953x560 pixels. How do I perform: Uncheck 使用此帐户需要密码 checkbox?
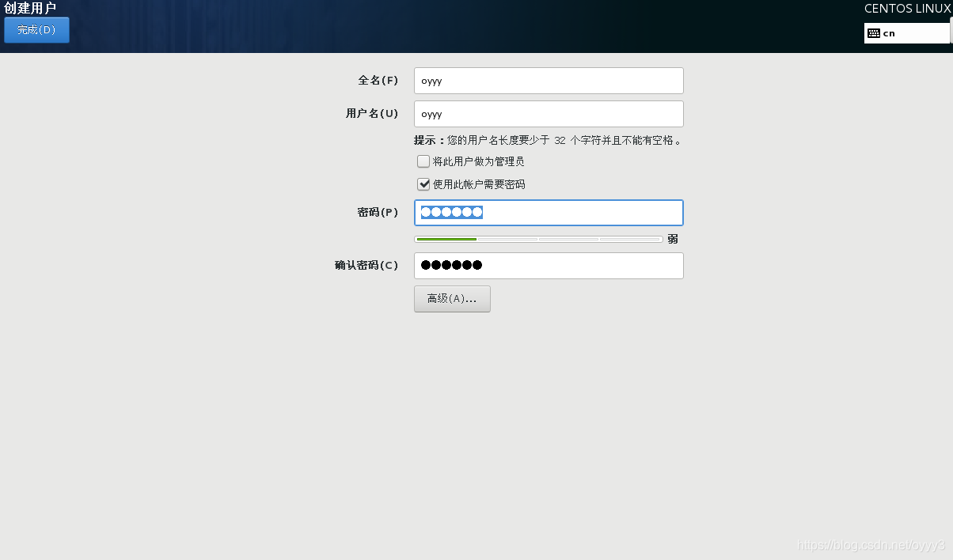(423, 184)
